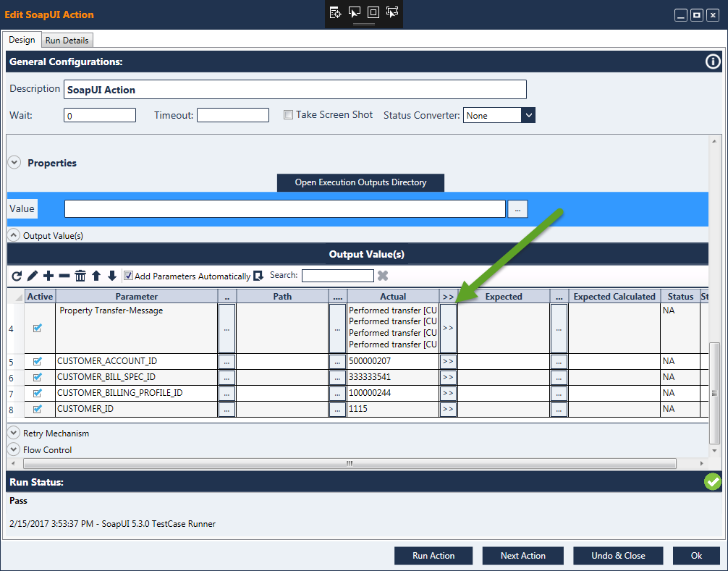Click the first icon in top center toolbar
Screen dimensions: 728x571
[335, 13]
